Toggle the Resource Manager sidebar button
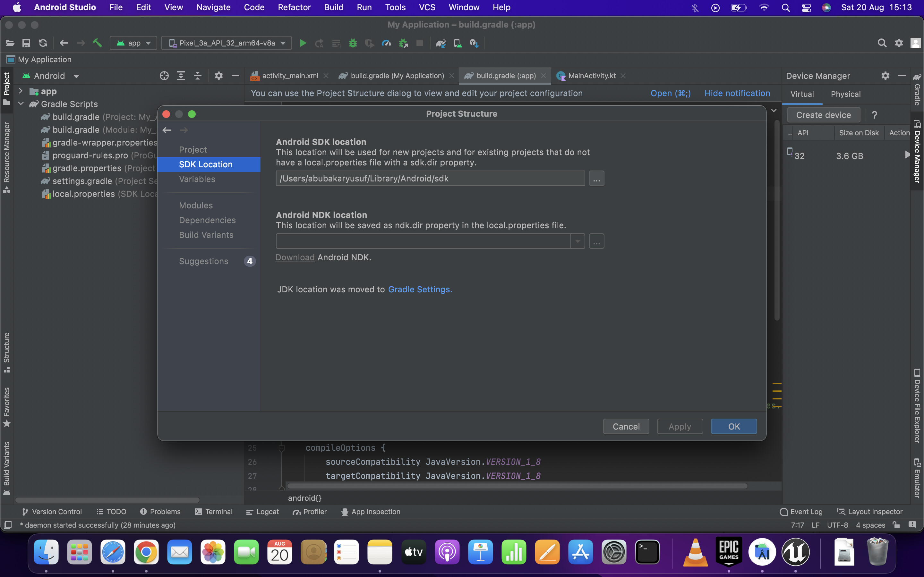This screenshot has height=577, width=924. (x=6, y=156)
